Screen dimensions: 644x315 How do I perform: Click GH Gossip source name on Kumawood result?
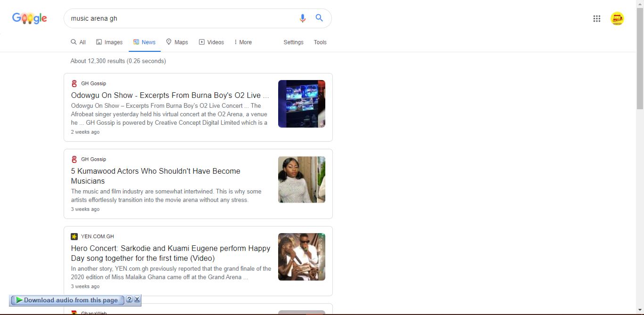click(x=93, y=159)
